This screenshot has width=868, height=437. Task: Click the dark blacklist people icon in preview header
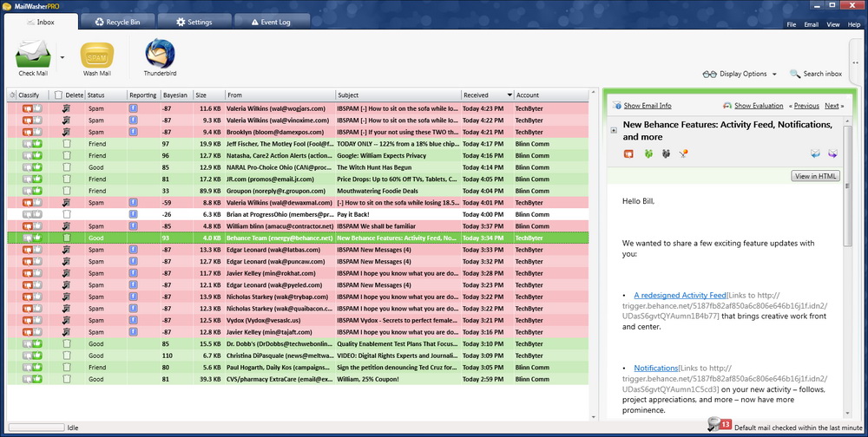tap(666, 153)
